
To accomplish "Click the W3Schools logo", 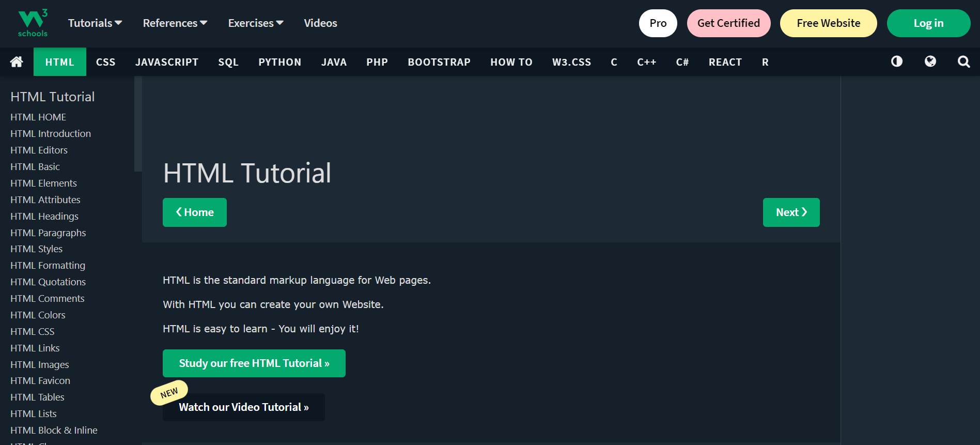I will pyautogui.click(x=33, y=23).
